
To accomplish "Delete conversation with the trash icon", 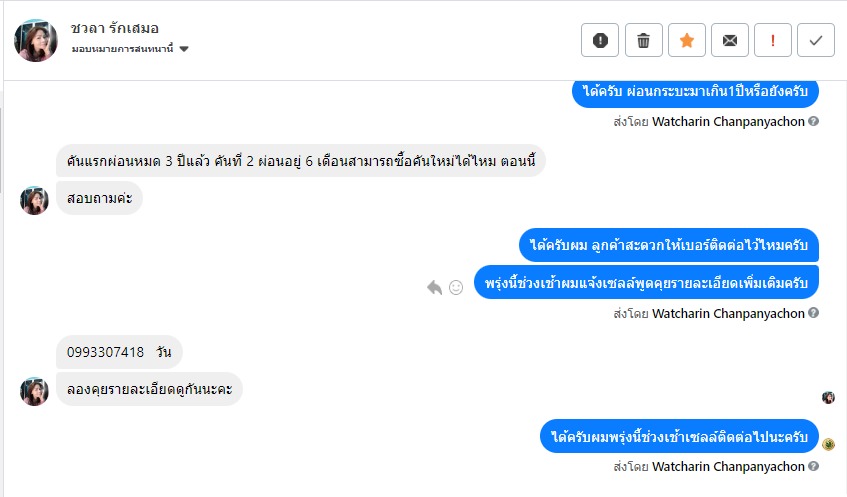I will (644, 40).
